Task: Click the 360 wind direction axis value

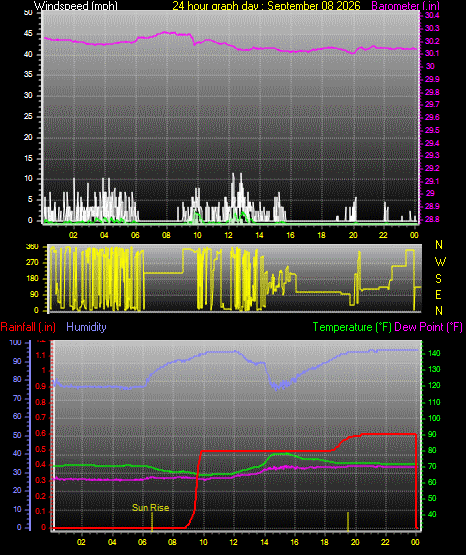Action: pyautogui.click(x=32, y=246)
